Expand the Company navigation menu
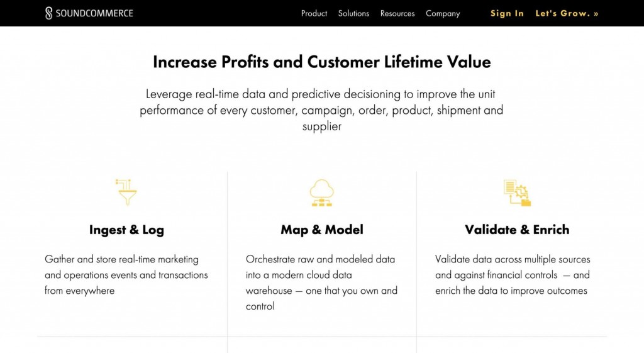 pyautogui.click(x=443, y=13)
